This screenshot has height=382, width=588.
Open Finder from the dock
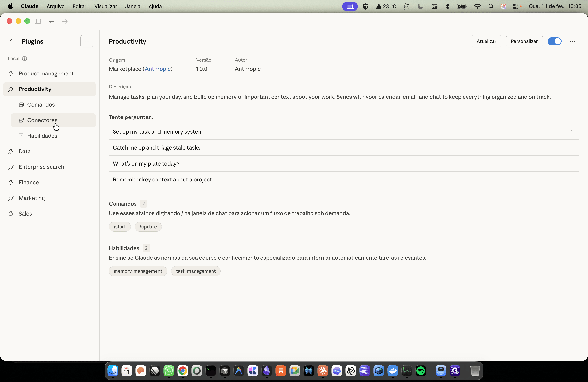113,371
